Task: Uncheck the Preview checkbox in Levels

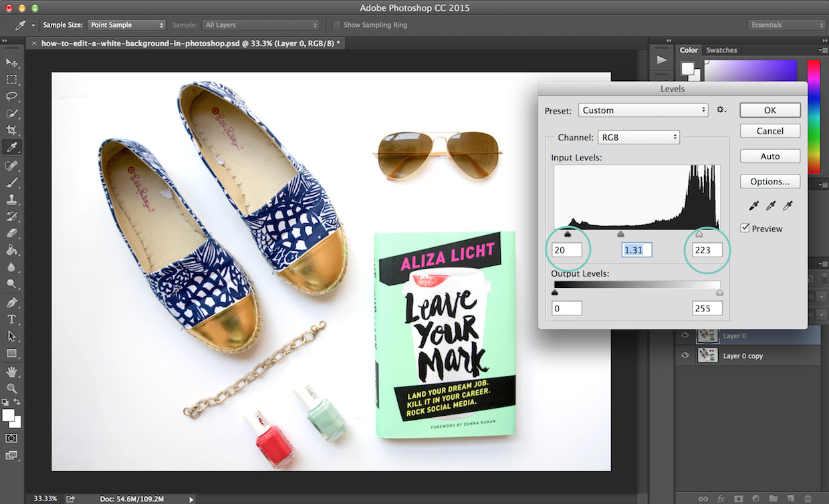Action: point(745,229)
